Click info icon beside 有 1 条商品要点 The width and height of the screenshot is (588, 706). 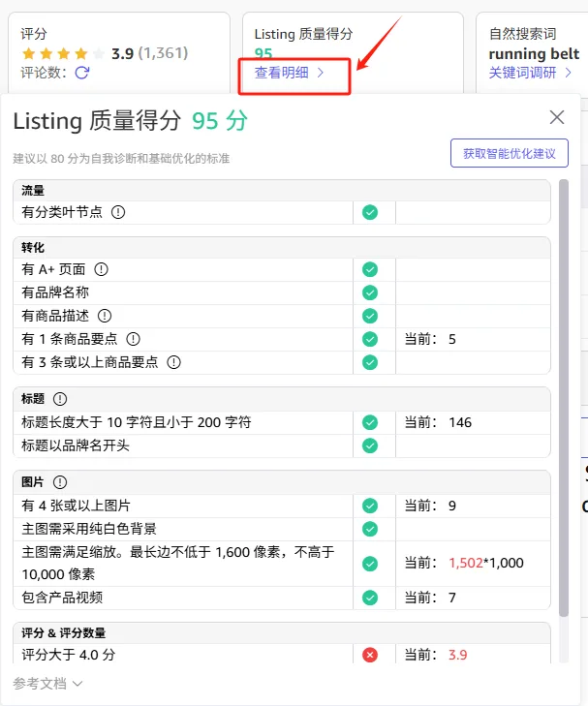pyautogui.click(x=133, y=339)
